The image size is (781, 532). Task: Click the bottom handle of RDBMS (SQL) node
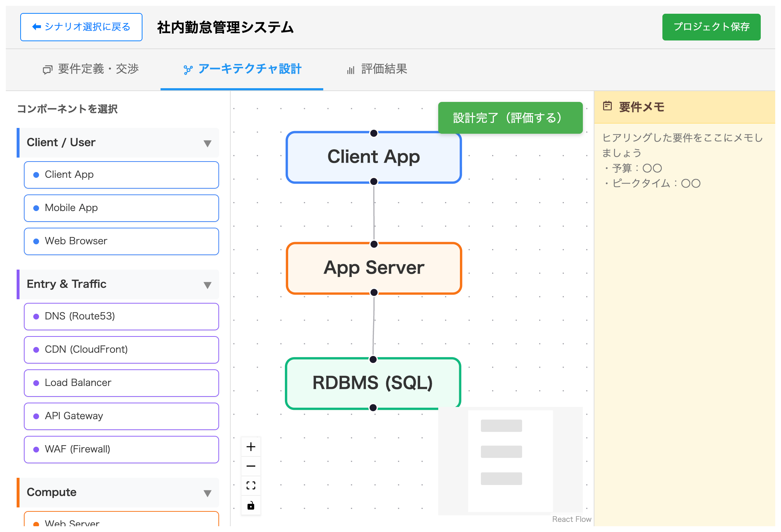373,408
